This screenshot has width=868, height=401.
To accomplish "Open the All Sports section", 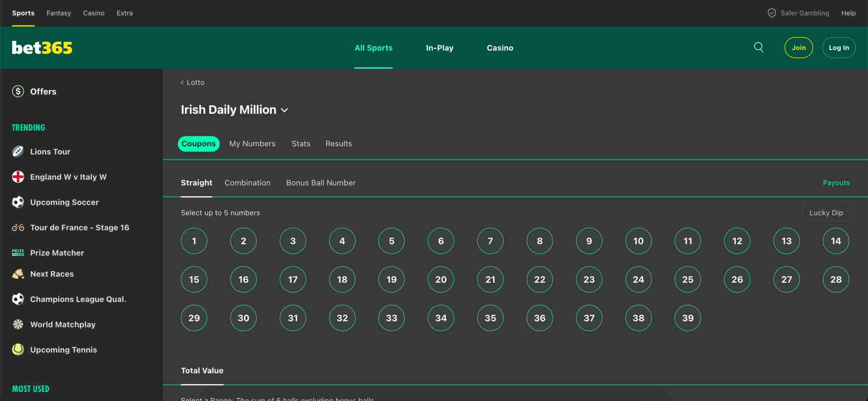I will (373, 48).
